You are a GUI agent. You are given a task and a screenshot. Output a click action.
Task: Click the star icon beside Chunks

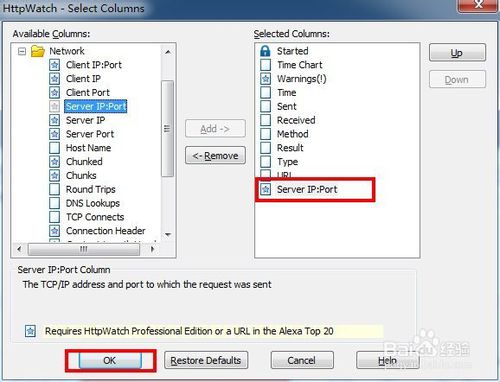point(54,175)
